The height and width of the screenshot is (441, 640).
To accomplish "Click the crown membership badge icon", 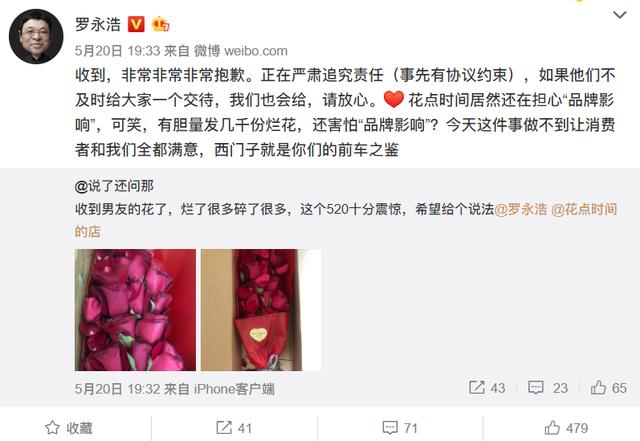I will (160, 24).
